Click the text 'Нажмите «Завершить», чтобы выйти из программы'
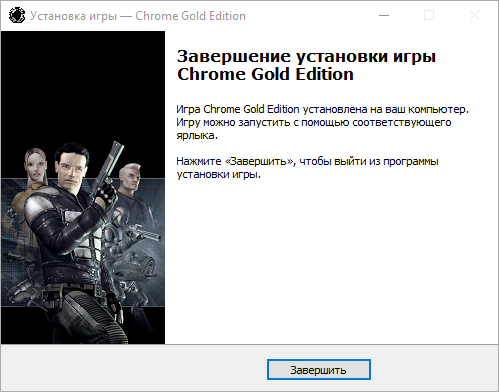 tap(307, 161)
